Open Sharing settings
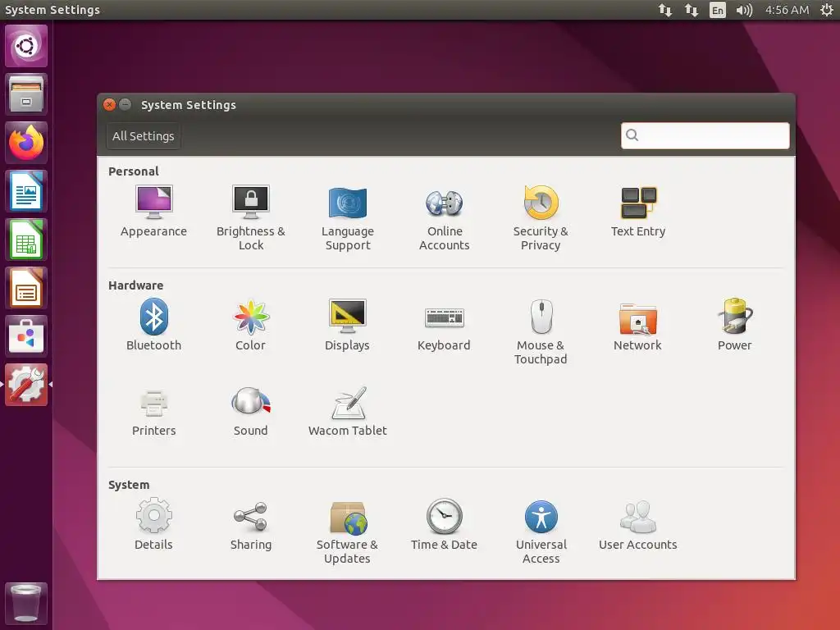The height and width of the screenshot is (630, 840). pyautogui.click(x=251, y=525)
